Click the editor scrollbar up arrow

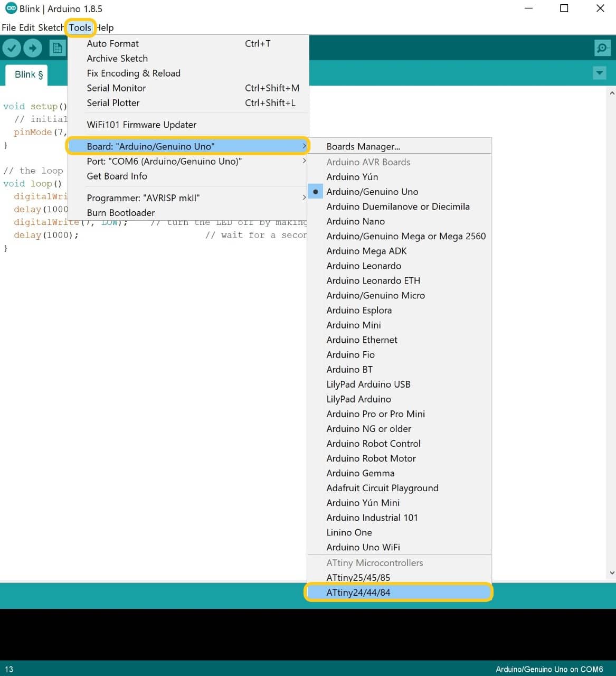pyautogui.click(x=612, y=93)
